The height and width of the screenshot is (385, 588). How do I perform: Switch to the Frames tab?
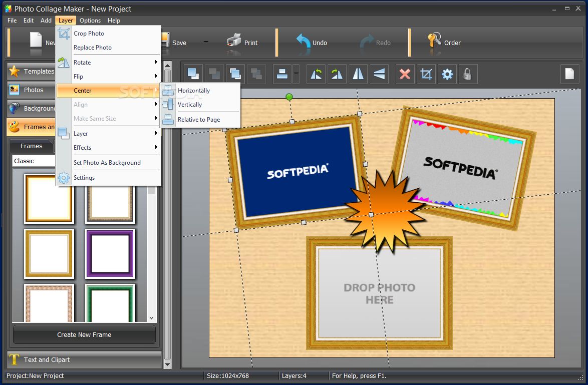(32, 146)
